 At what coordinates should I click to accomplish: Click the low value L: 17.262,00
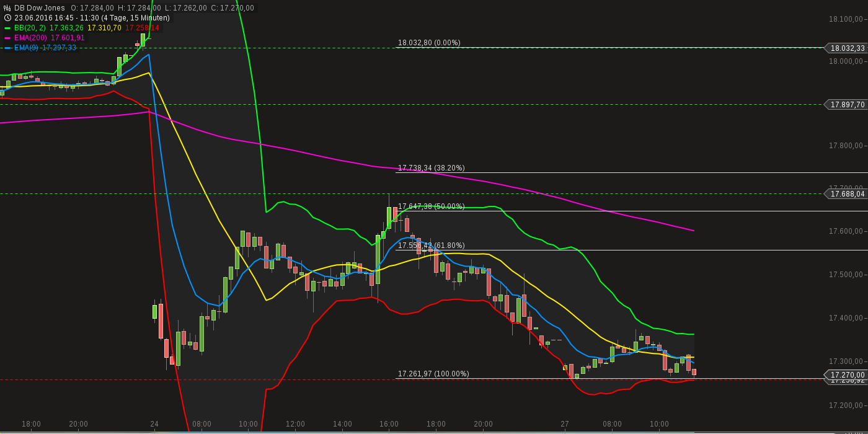pyautogui.click(x=186, y=8)
